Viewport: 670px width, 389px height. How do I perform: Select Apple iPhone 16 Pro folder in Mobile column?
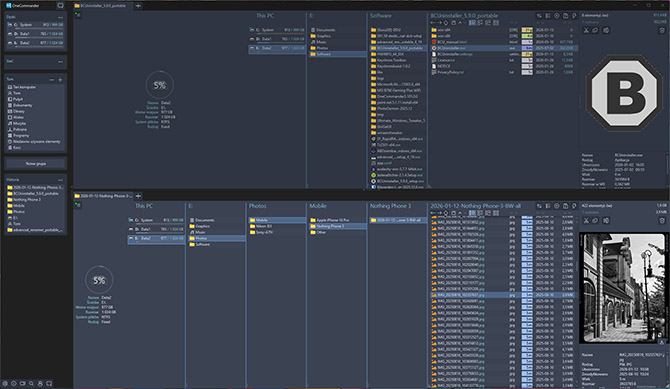[337, 220]
